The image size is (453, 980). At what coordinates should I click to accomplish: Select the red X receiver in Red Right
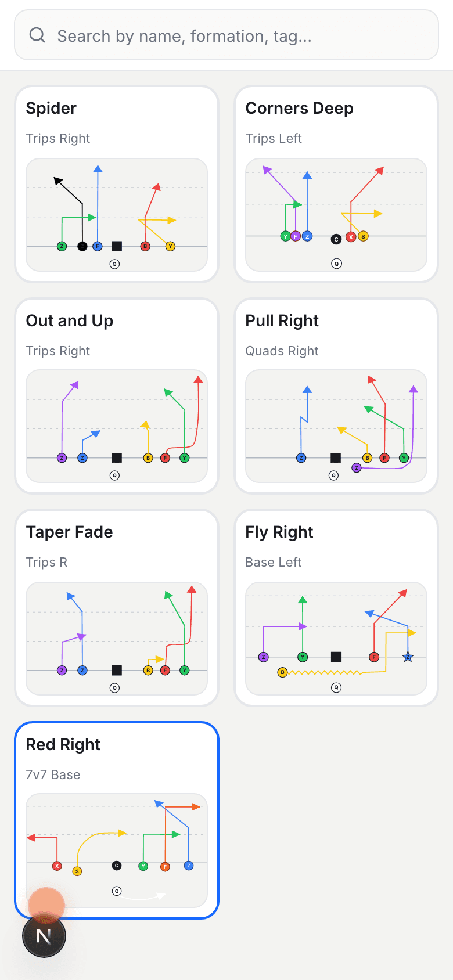tap(57, 864)
